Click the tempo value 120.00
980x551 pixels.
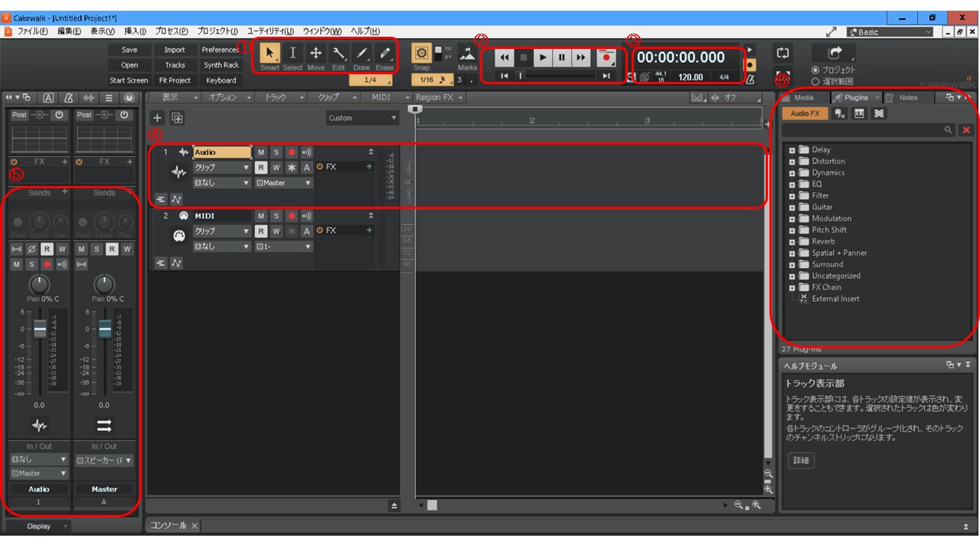(691, 77)
